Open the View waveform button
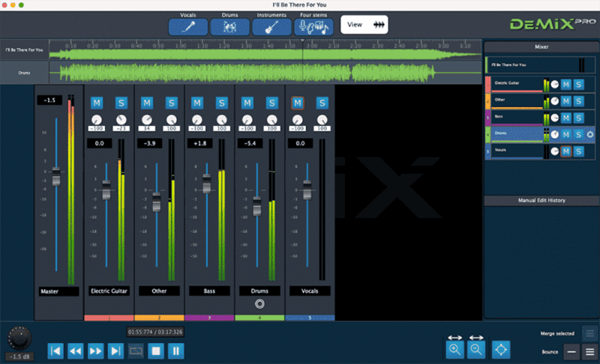 (364, 25)
